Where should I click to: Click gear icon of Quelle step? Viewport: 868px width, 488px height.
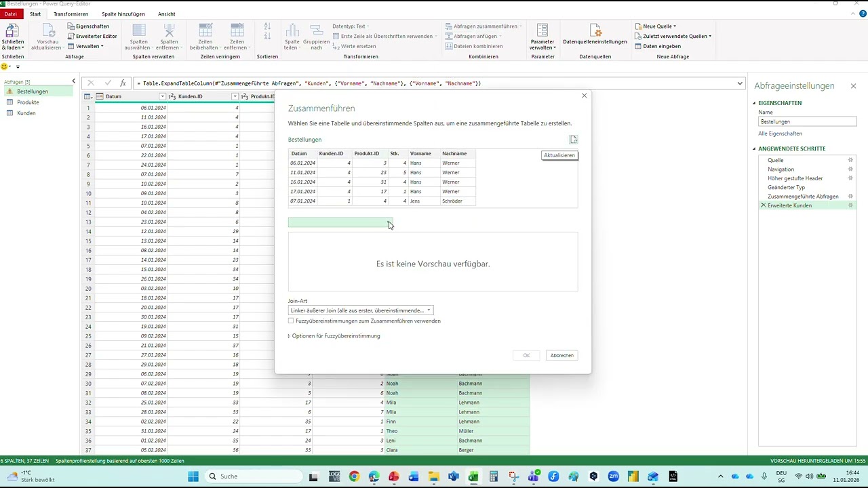pyautogui.click(x=850, y=160)
